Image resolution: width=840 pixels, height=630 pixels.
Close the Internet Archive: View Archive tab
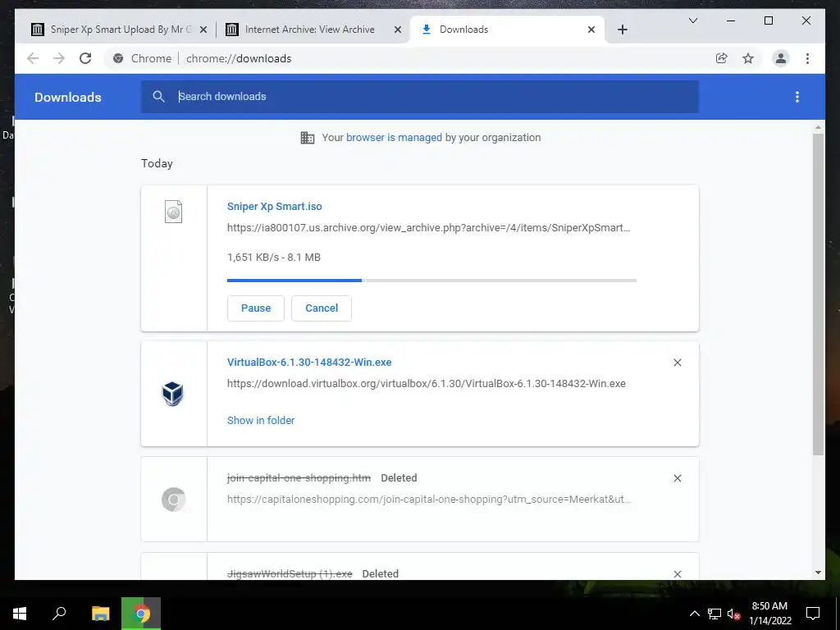pyautogui.click(x=398, y=30)
